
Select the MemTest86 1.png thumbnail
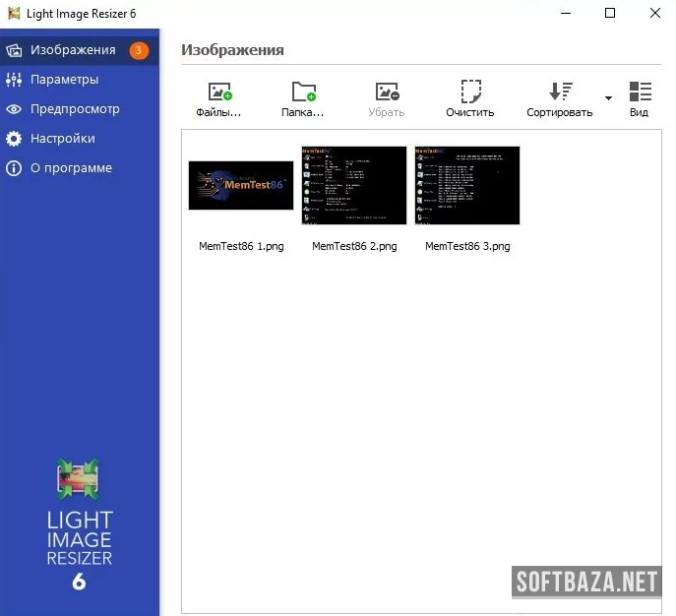click(241, 186)
